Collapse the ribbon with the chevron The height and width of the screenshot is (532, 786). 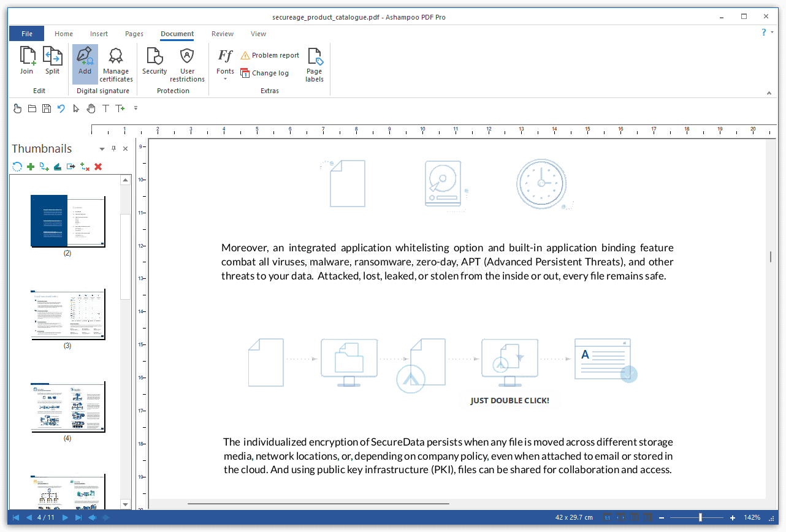pos(769,93)
